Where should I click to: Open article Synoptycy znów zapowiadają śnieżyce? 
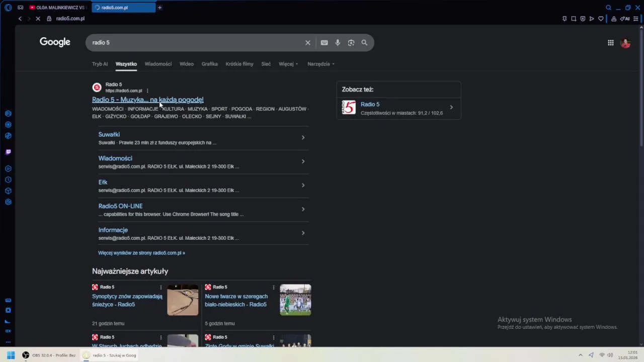click(127, 300)
